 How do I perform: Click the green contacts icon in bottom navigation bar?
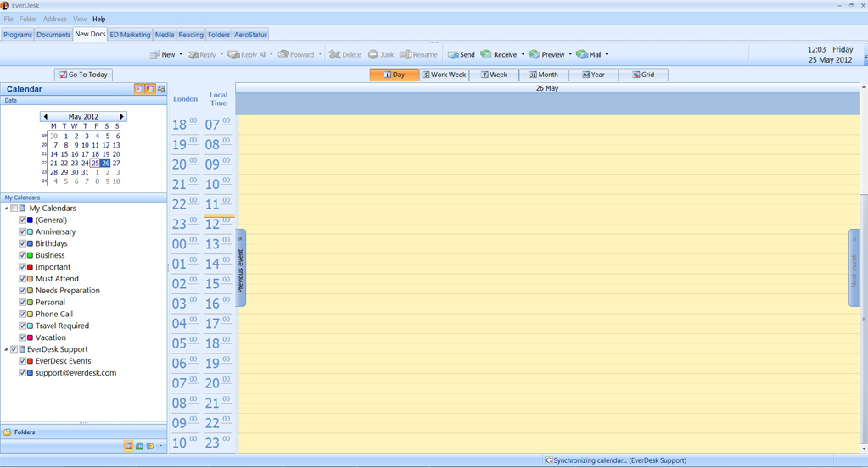[x=139, y=446]
